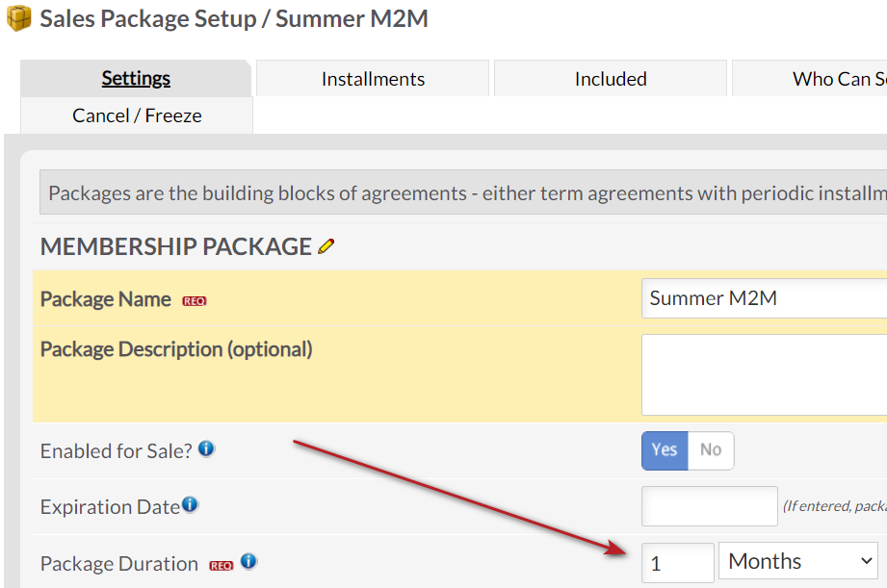This screenshot has width=887, height=588.
Task: Click the Expiration Date input field
Action: point(709,506)
